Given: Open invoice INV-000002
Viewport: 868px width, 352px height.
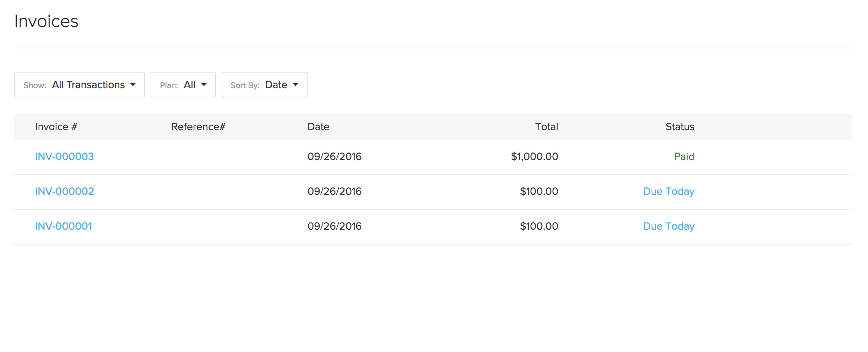Looking at the screenshot, I should coord(64,191).
